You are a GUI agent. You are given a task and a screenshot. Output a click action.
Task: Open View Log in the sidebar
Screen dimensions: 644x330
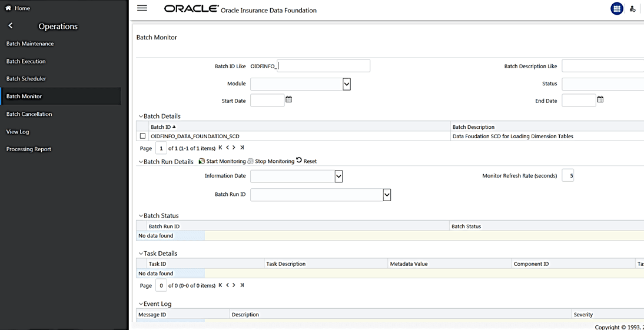pyautogui.click(x=18, y=132)
